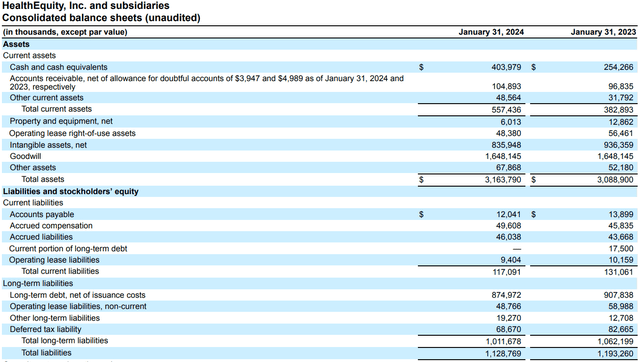Viewport: 640px width, 362px height.
Task: Select the "Total current liabilities" label
Action: tap(60, 271)
